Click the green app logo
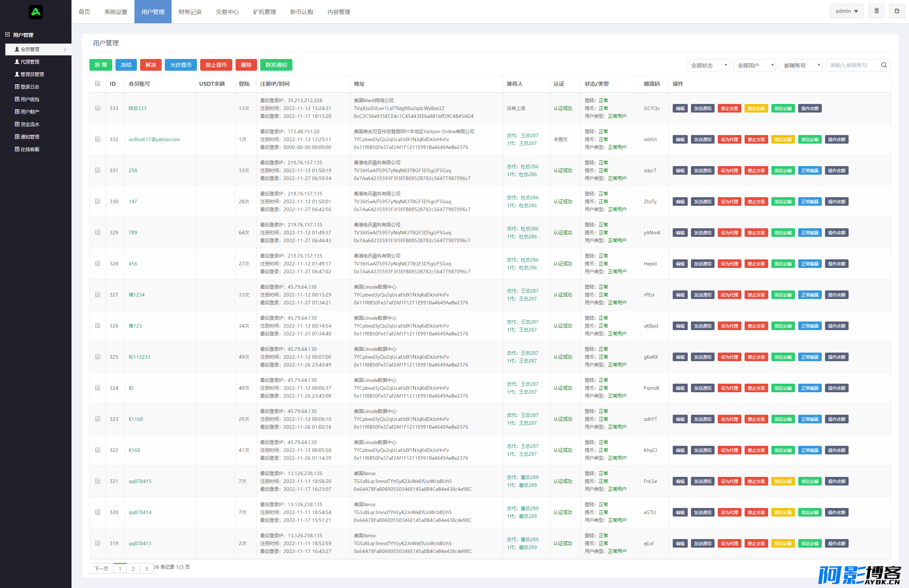The height and width of the screenshot is (588, 909). (x=35, y=12)
